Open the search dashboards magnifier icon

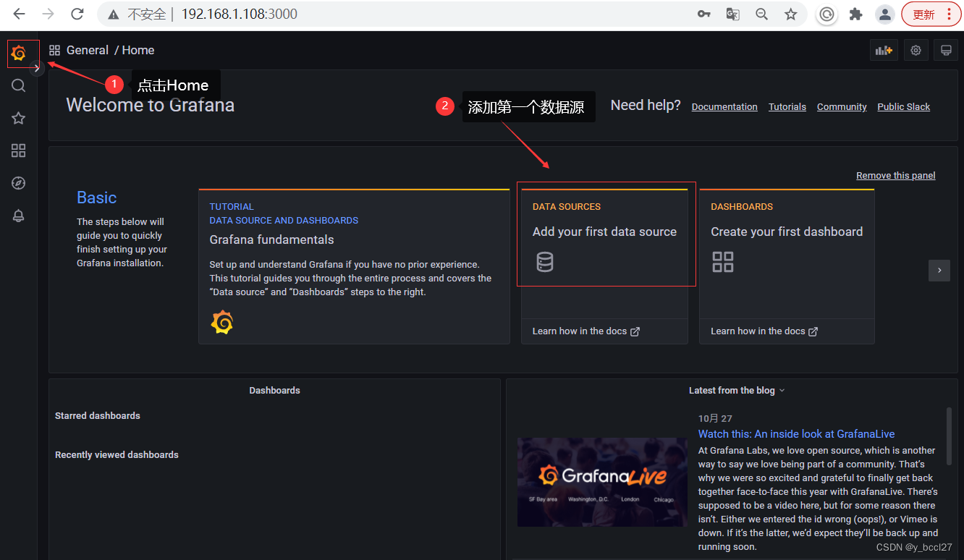[x=19, y=85]
